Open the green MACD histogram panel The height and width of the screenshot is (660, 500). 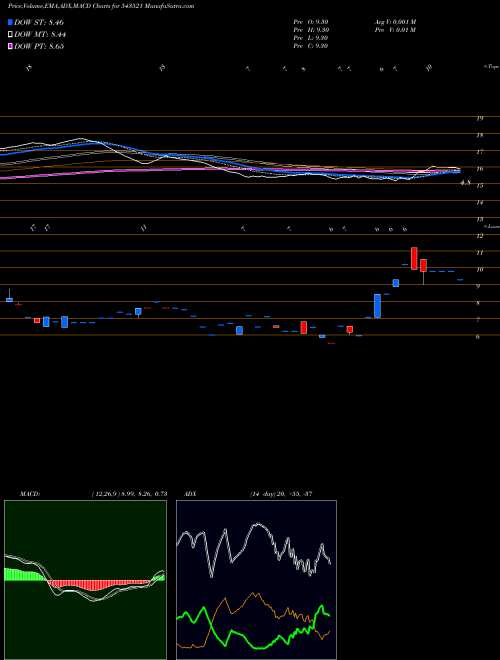(x=85, y=580)
